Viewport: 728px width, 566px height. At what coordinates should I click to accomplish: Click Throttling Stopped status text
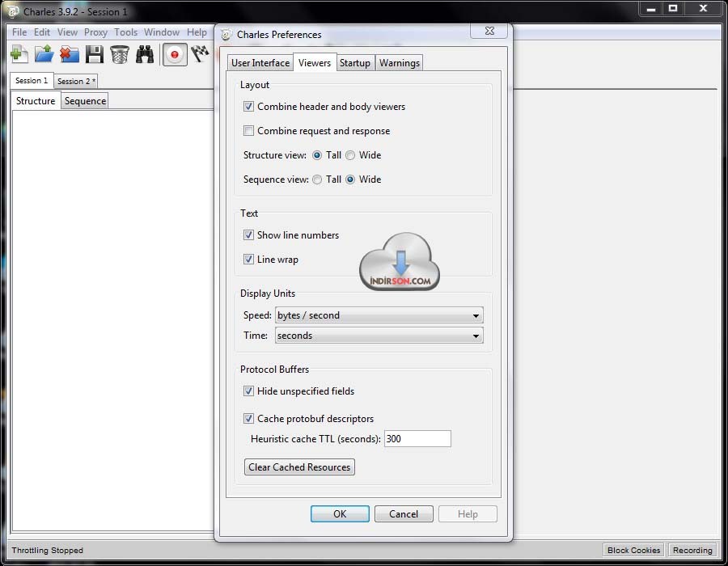click(x=48, y=550)
